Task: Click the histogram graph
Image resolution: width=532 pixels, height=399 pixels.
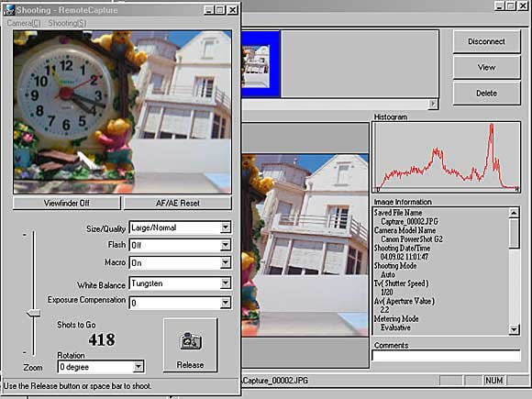Action: [x=447, y=157]
